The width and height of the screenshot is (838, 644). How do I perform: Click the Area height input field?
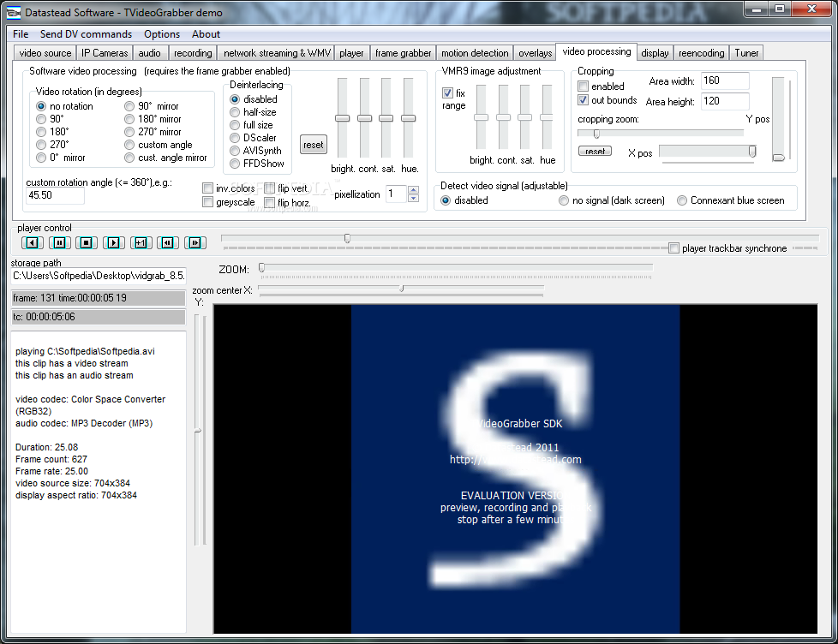(x=725, y=101)
